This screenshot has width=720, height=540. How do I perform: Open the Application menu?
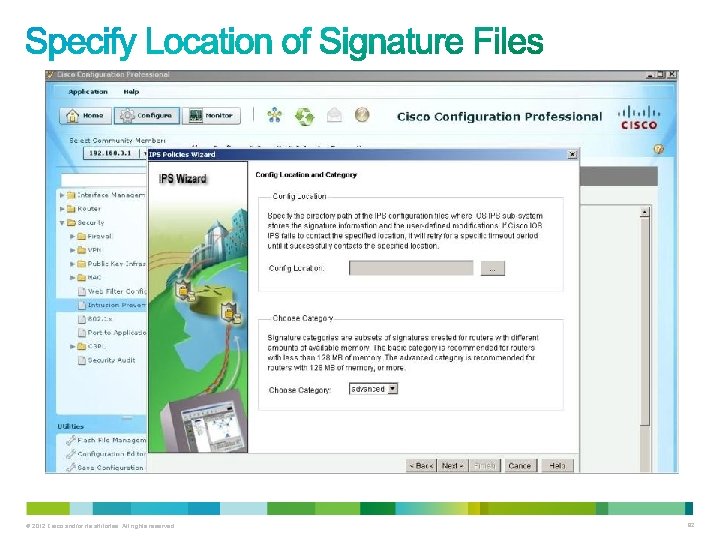[x=88, y=92]
